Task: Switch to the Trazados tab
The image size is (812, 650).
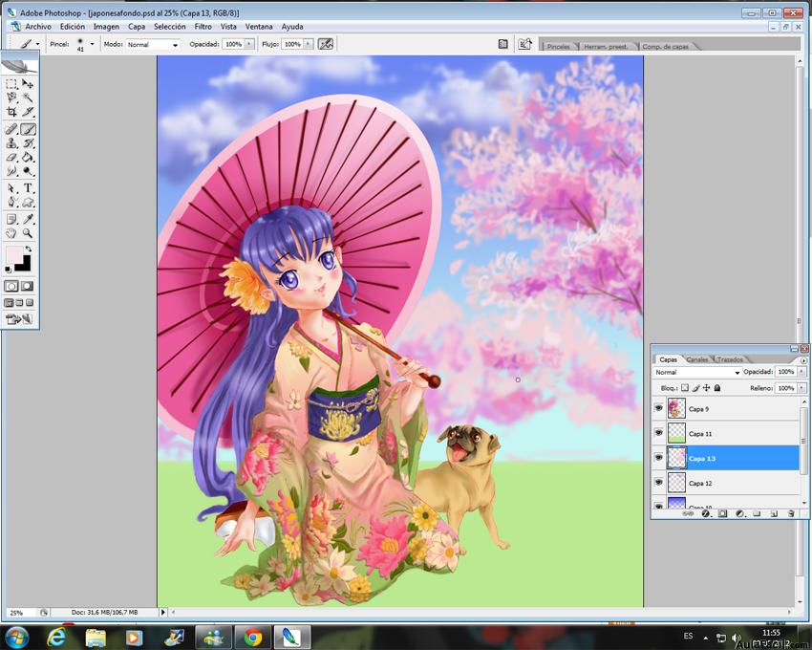Action: coord(730,359)
